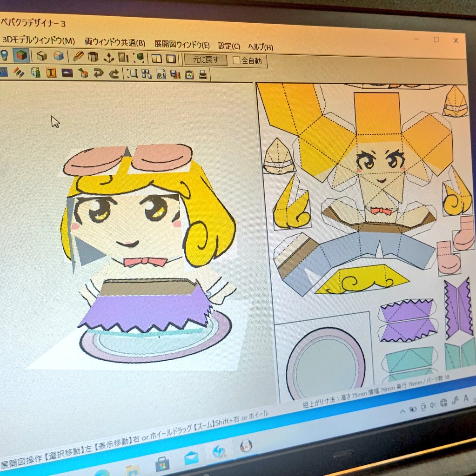Open Microsoft Store from the taskbar
Image resolution: width=476 pixels, height=476 pixels.
tap(162, 464)
